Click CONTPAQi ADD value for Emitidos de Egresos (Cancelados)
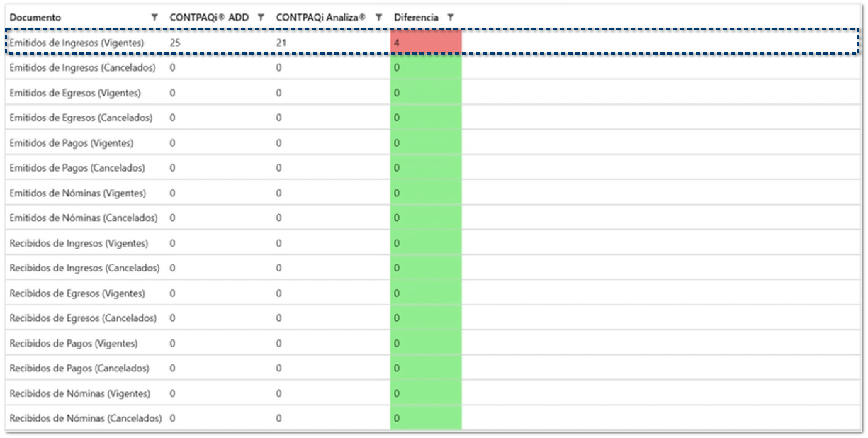 (173, 118)
